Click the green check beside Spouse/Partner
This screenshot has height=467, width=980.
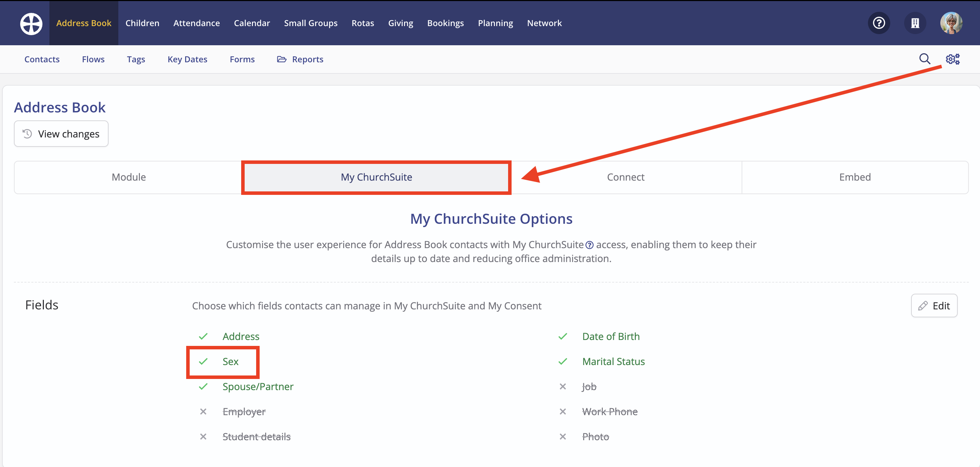[x=203, y=387]
